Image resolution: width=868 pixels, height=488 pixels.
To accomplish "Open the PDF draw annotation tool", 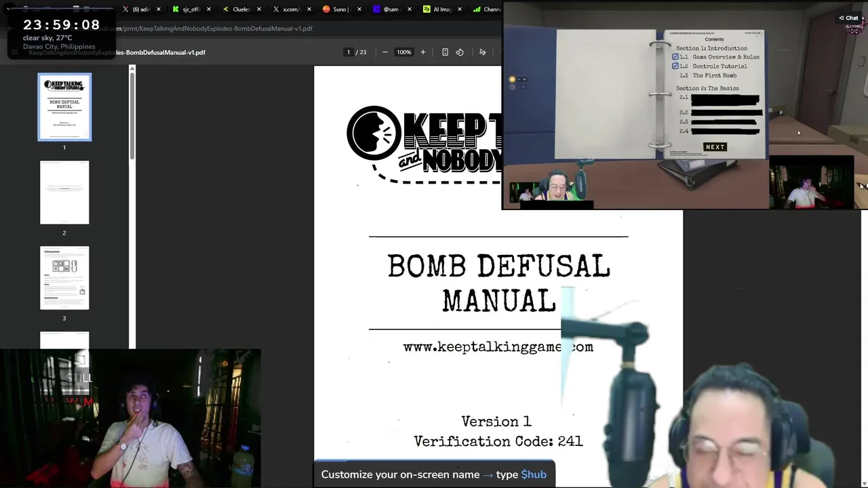I will pyautogui.click(x=483, y=52).
